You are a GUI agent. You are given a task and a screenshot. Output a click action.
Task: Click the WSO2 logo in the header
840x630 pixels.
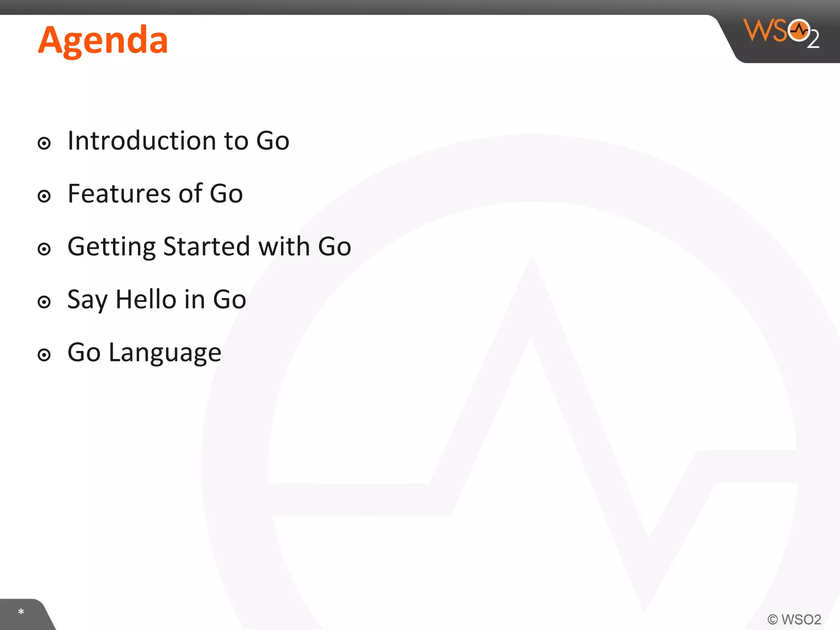pyautogui.click(x=781, y=33)
